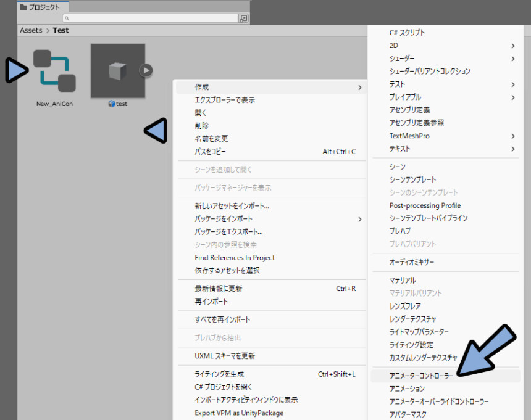Click the search-by-type icon beside the search field
This screenshot has height=420, width=531.
pyautogui.click(x=243, y=19)
